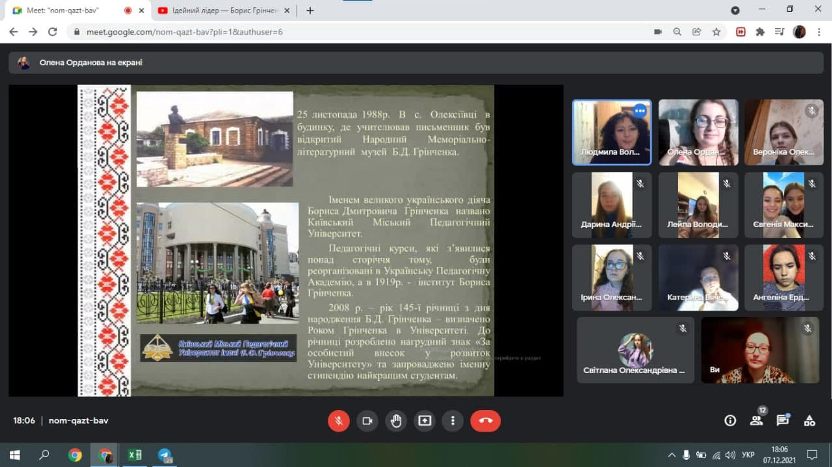Open the Chrome extensions puzzle menu

pos(760,31)
